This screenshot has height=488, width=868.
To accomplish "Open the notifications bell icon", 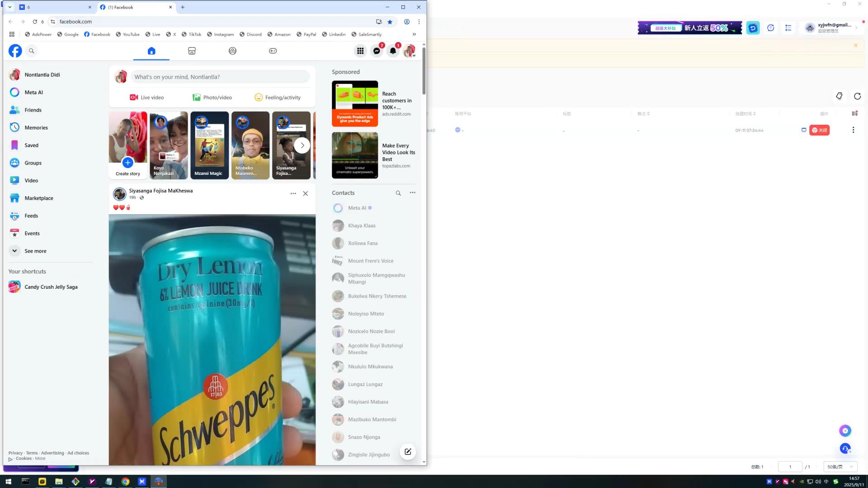I will click(393, 51).
